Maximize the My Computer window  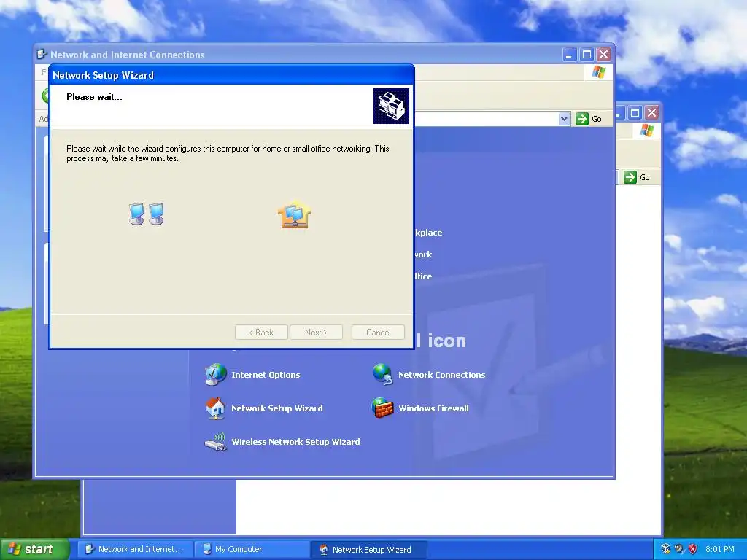pyautogui.click(x=635, y=112)
